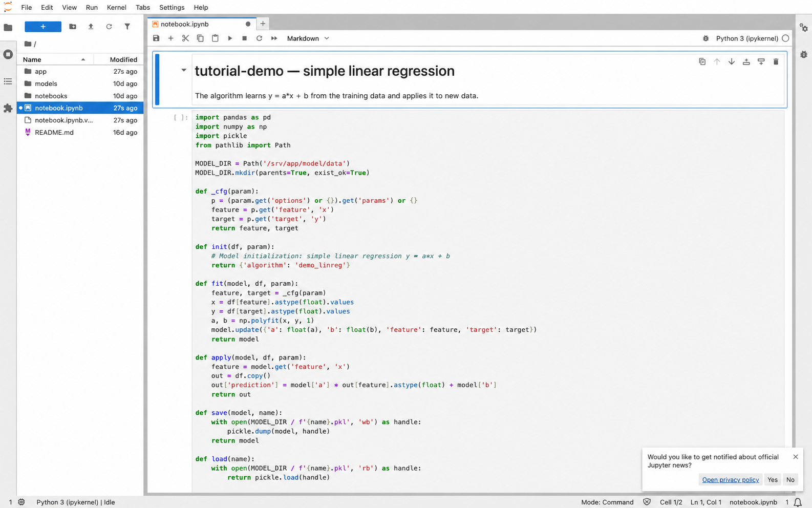The width and height of the screenshot is (812, 508).
Task: Open debugger via bug icon in toolbar
Action: pos(706,38)
